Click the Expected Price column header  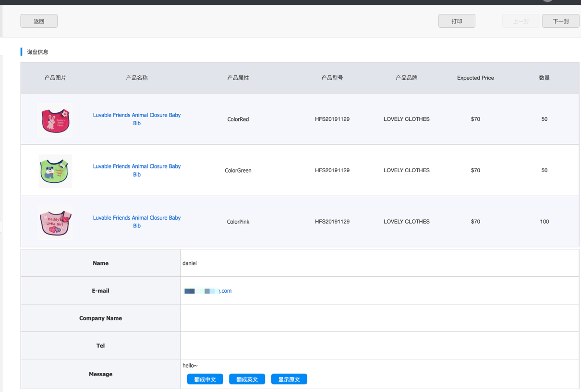(x=475, y=78)
